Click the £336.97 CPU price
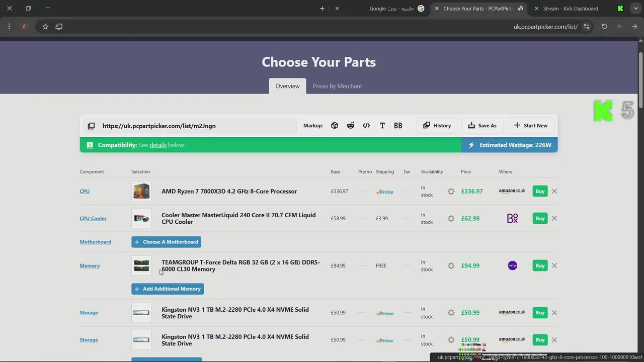Screen dimensions: 644x362 pos(472,191)
